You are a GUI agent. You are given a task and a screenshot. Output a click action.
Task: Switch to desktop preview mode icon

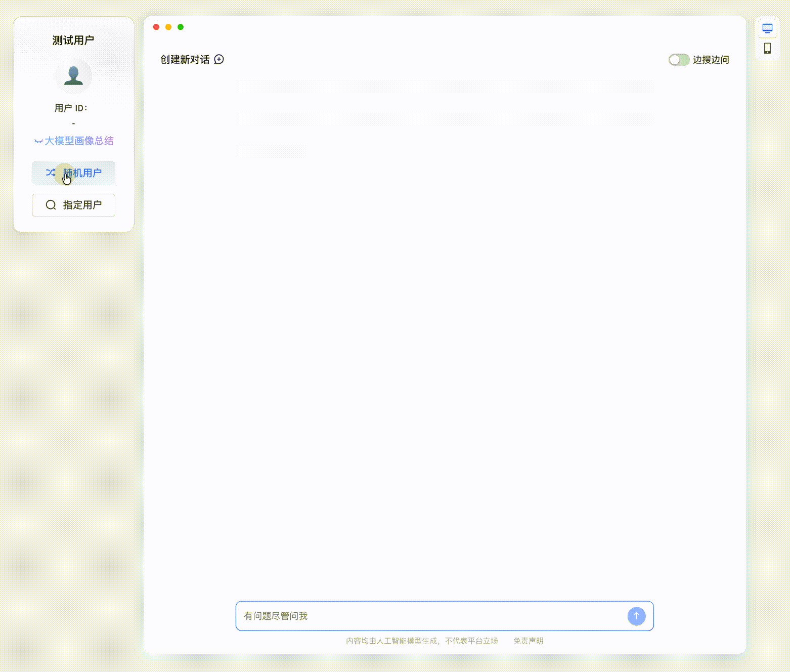pyautogui.click(x=767, y=28)
